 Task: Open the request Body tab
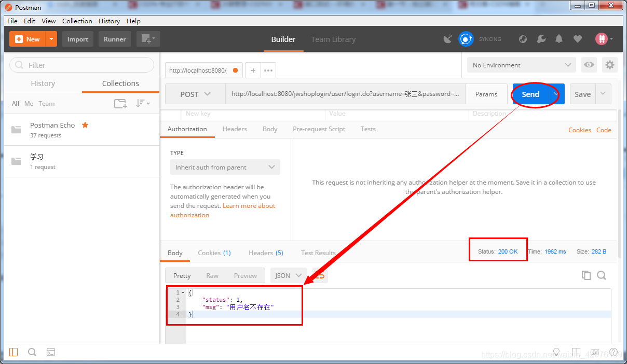270,129
